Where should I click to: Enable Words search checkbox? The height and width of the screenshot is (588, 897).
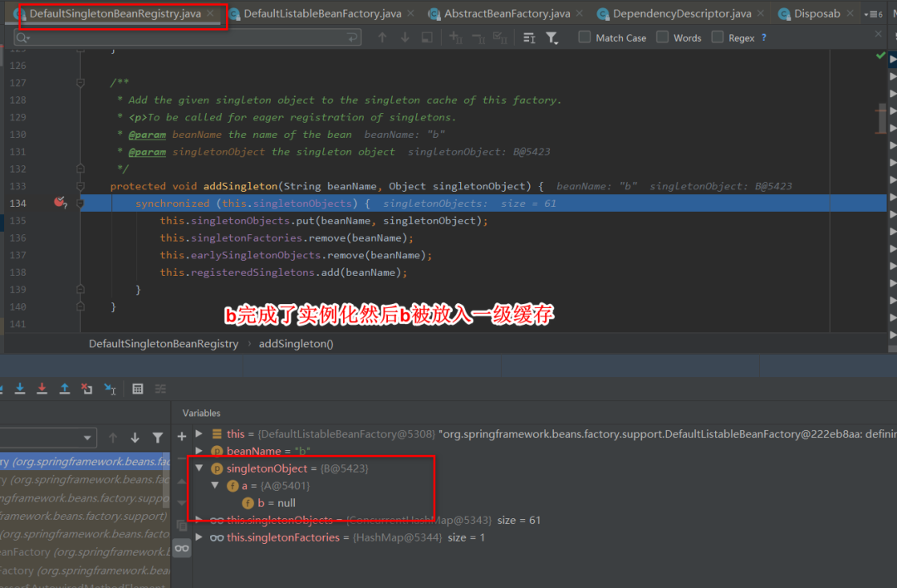point(663,37)
